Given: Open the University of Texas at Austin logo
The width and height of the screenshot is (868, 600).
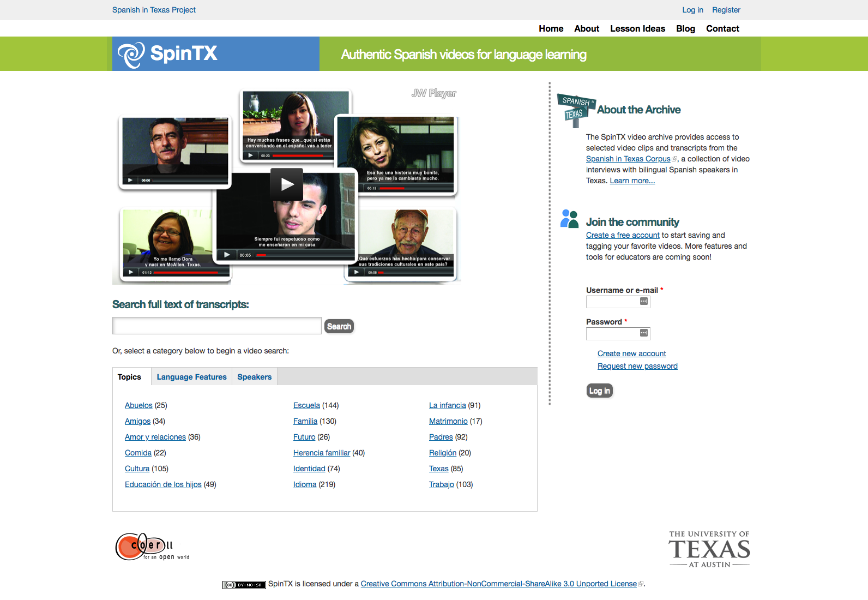Looking at the screenshot, I should click(709, 549).
